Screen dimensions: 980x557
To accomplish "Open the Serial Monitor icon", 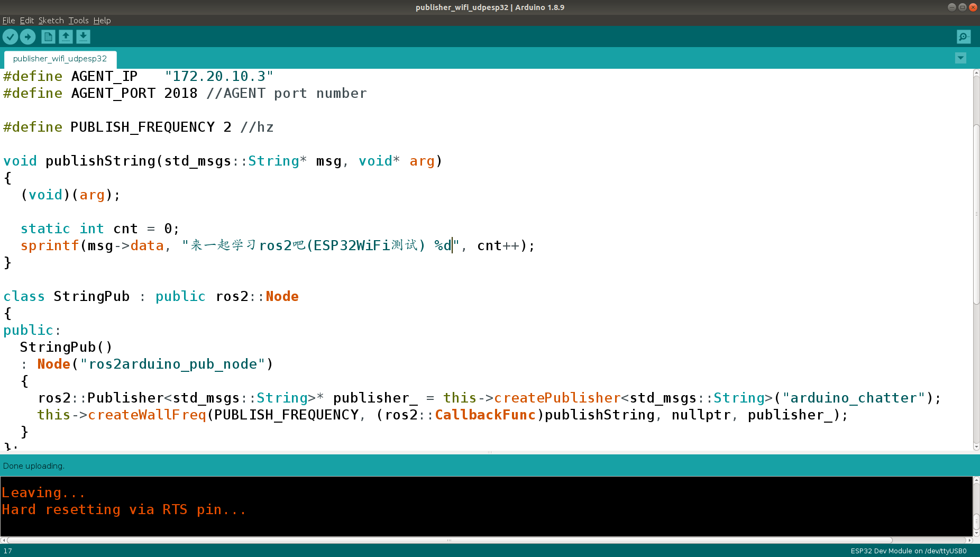I will click(964, 37).
